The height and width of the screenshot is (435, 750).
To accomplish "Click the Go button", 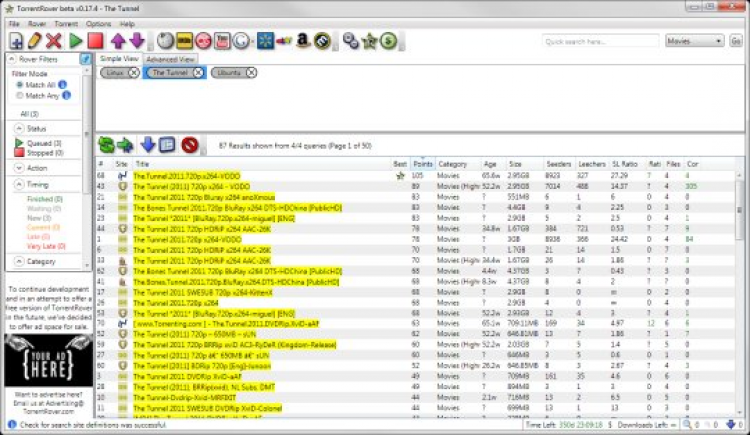I will tap(736, 41).
